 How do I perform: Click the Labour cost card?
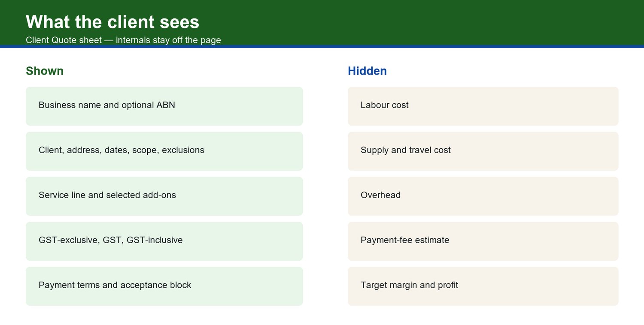tap(483, 106)
